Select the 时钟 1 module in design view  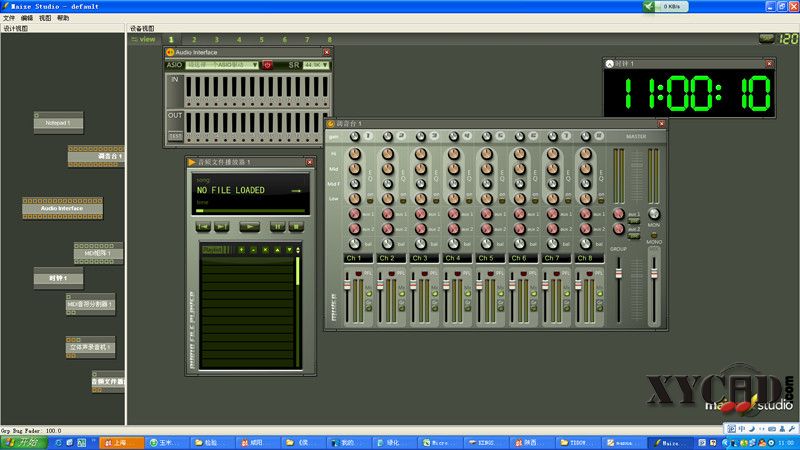click(x=58, y=278)
